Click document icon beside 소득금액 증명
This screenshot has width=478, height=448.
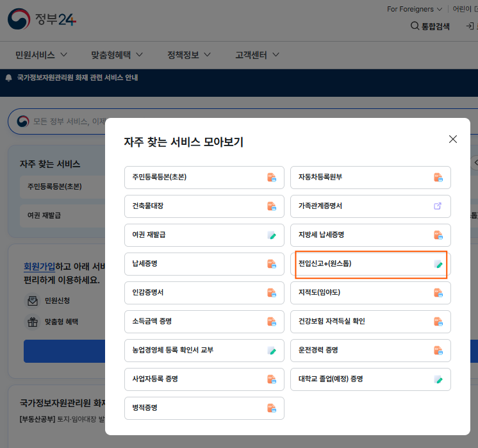click(272, 322)
